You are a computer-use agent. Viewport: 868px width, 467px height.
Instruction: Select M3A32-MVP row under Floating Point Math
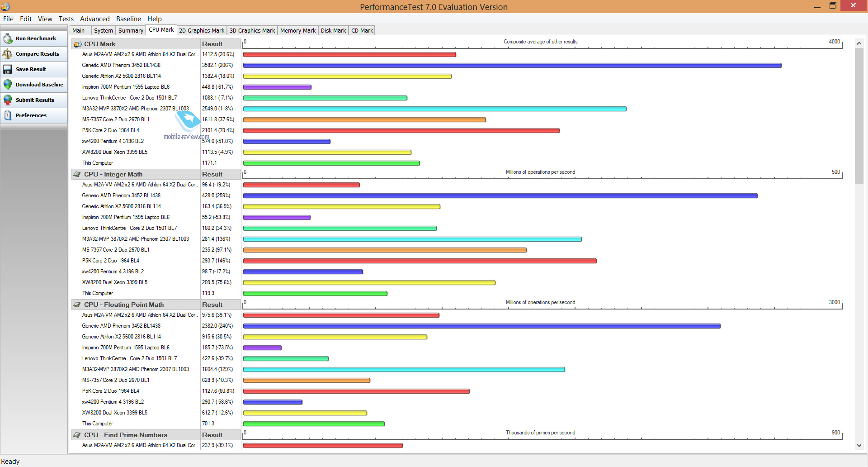click(136, 369)
